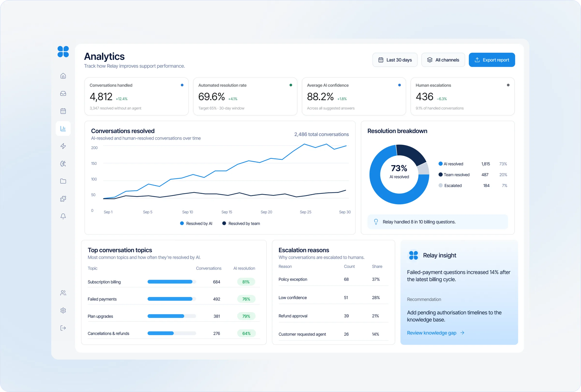Sort by the AI resolution column header
This screenshot has height=392, width=581.
pos(244,268)
